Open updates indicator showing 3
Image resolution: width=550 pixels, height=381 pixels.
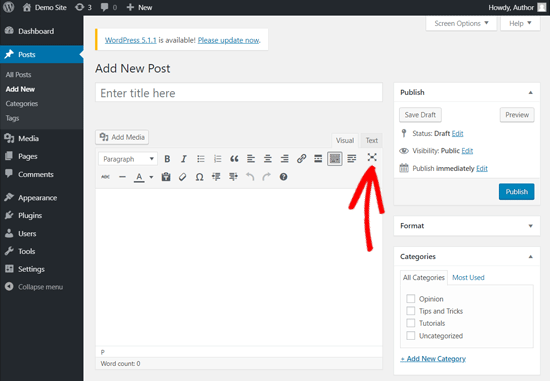coord(83,7)
